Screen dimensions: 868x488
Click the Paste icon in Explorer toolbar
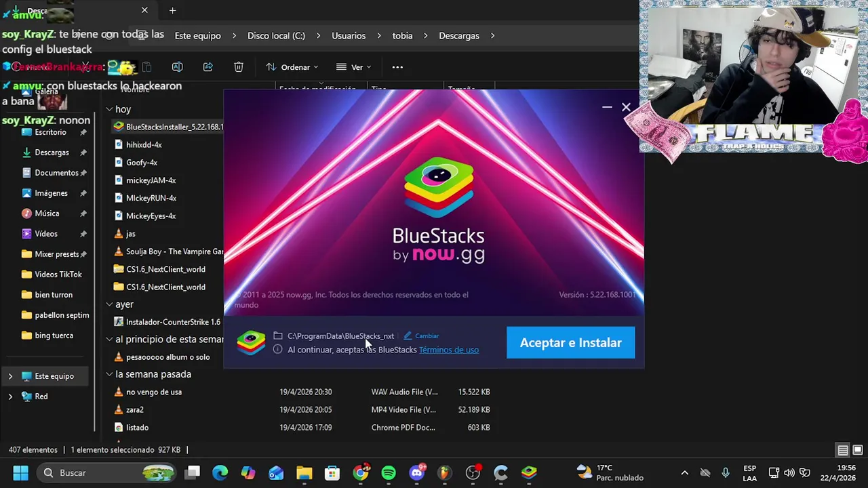coord(146,67)
